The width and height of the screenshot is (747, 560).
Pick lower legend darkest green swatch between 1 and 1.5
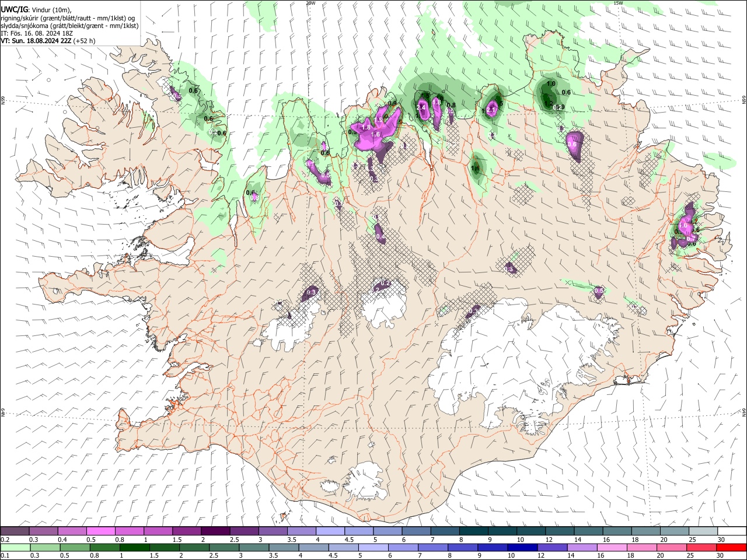(x=134, y=547)
